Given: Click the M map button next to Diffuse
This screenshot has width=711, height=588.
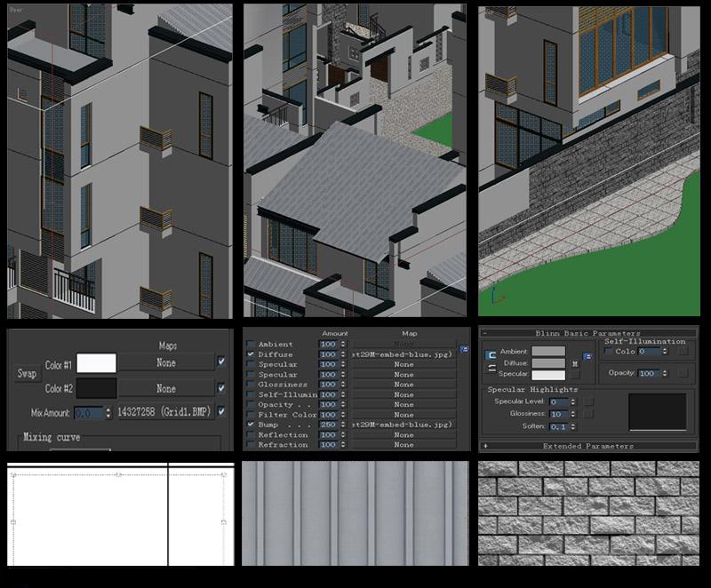Looking at the screenshot, I should (574, 363).
